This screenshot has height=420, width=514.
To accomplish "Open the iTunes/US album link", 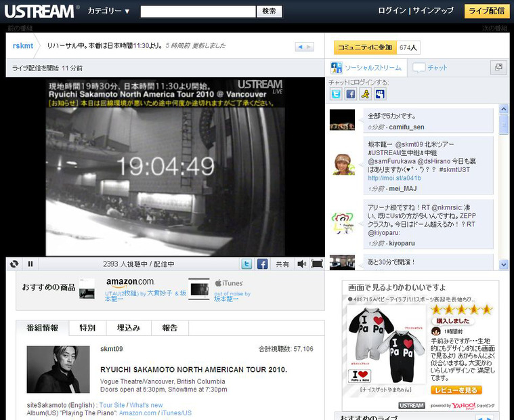I will click(176, 413).
